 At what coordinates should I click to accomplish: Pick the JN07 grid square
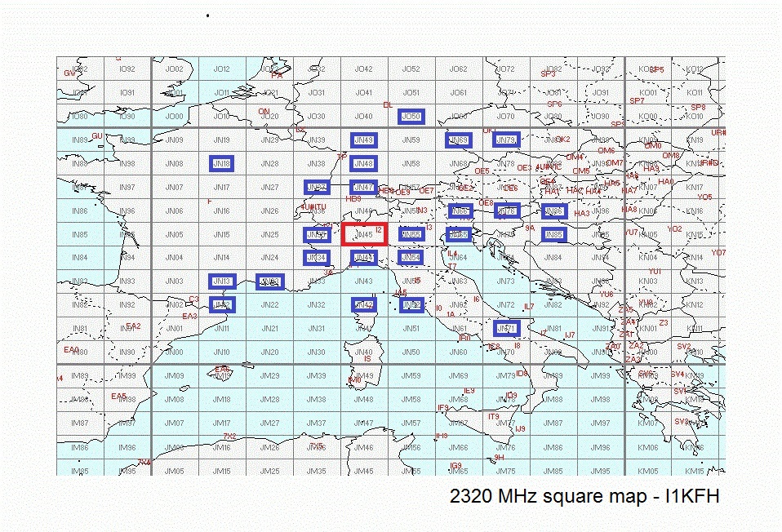coord(174,188)
